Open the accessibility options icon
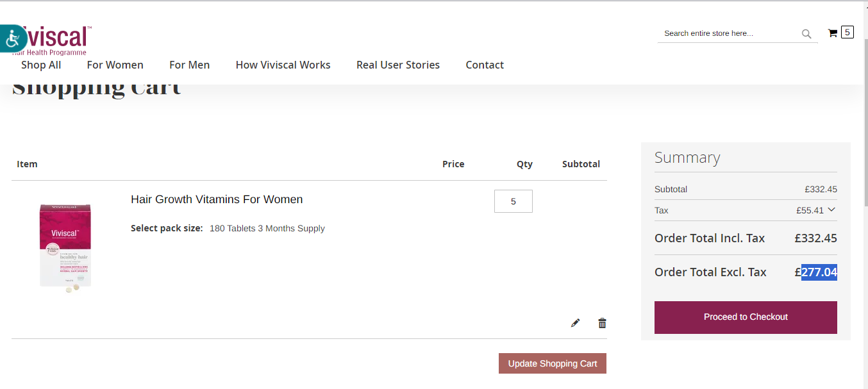 point(12,38)
